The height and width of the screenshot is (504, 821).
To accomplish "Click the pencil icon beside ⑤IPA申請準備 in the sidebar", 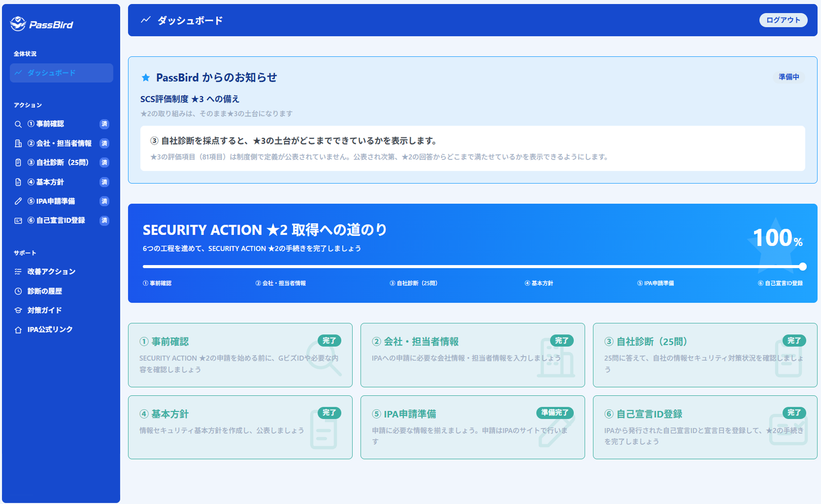I will pyautogui.click(x=18, y=201).
